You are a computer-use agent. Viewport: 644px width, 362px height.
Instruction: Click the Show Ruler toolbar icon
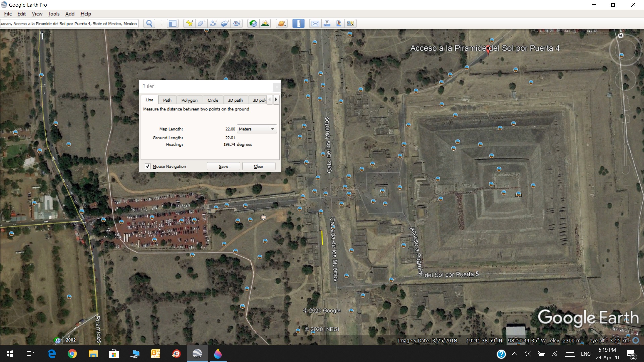(298, 23)
